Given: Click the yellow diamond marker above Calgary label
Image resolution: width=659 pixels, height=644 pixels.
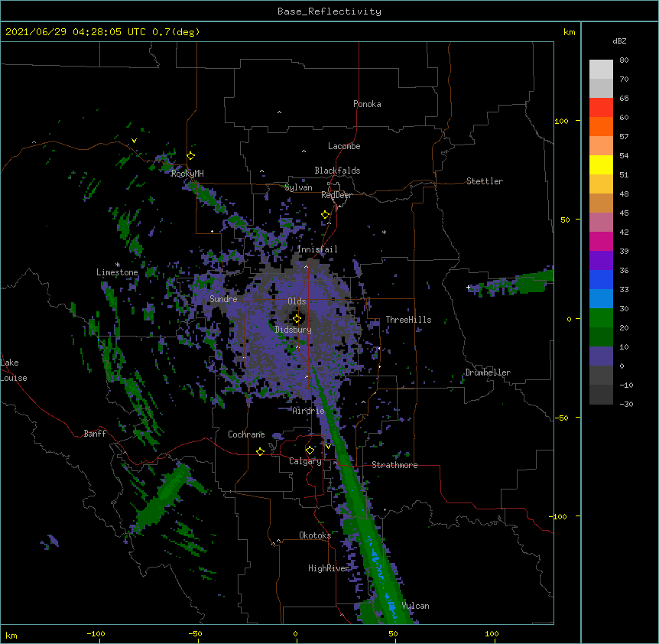Looking at the screenshot, I should [x=310, y=450].
